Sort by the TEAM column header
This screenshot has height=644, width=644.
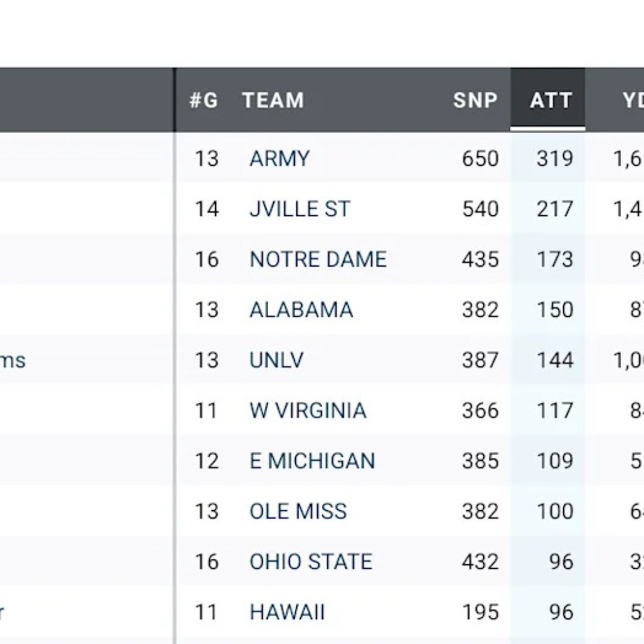(x=273, y=101)
